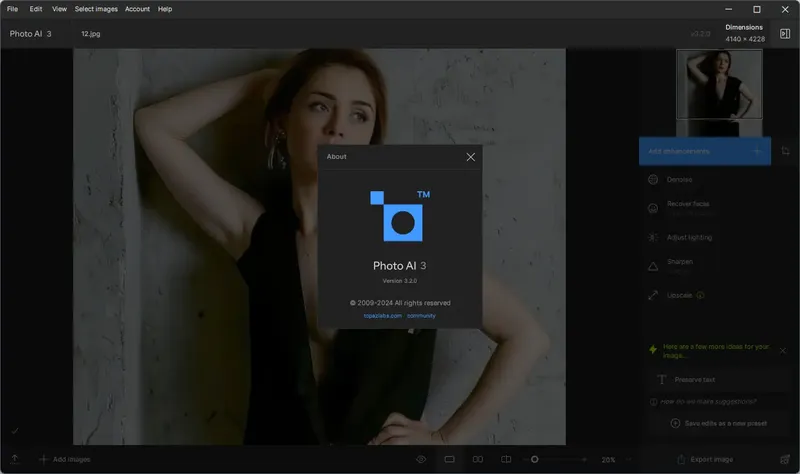The width and height of the screenshot is (800, 474).
Task: Pick the Adjust lighting enhancement
Action: click(x=689, y=237)
